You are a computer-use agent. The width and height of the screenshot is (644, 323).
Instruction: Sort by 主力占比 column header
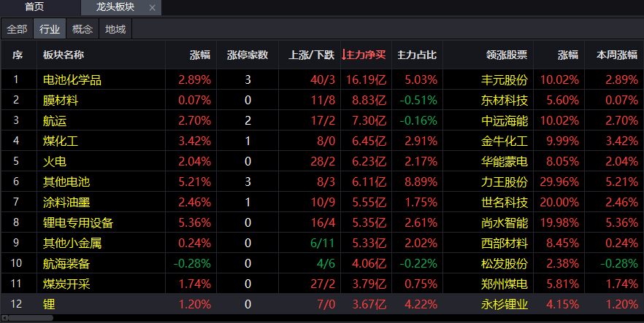[x=417, y=55]
